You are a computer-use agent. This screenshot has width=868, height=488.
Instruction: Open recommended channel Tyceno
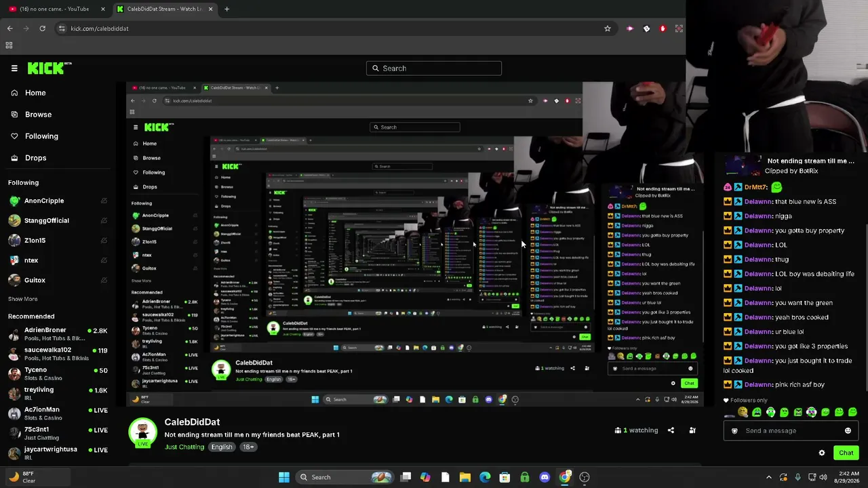[58, 373]
